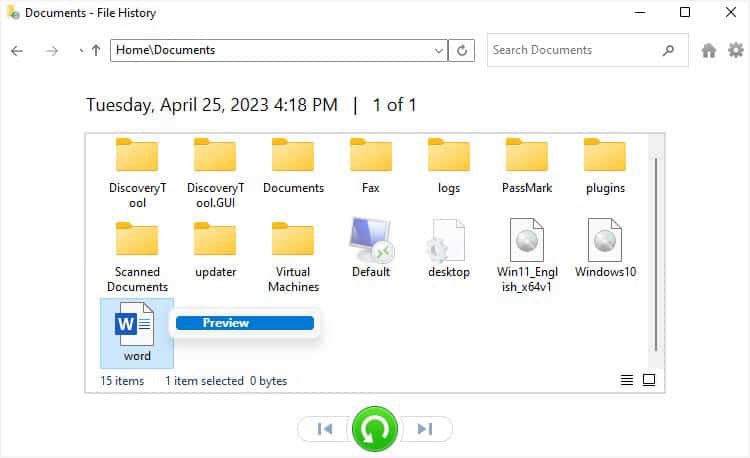Go to previous version arrow

coord(325,429)
